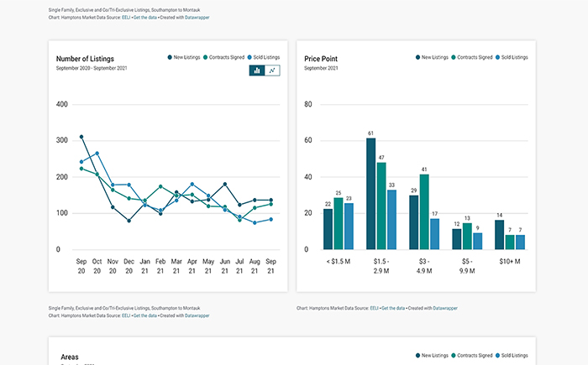Select Sold Listings legend label in Price Point chart
Screen dimensions: 588x365
point(514,57)
